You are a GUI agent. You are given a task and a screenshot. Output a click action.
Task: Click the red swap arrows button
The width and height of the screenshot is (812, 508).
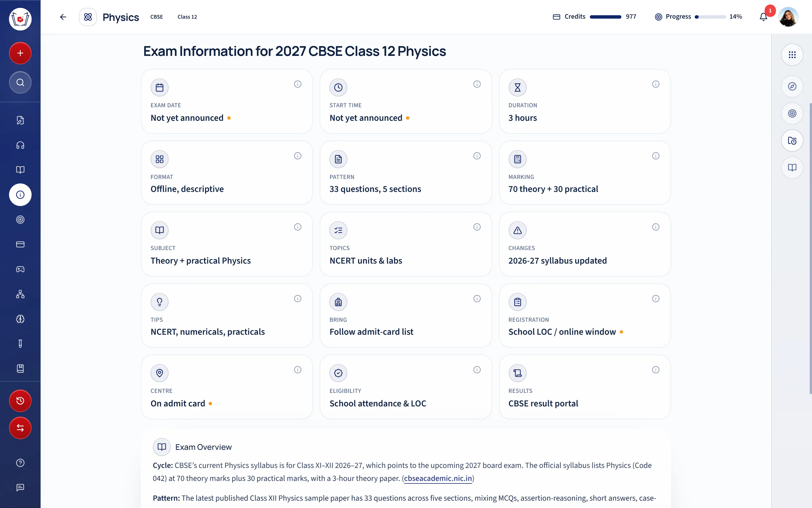point(20,428)
